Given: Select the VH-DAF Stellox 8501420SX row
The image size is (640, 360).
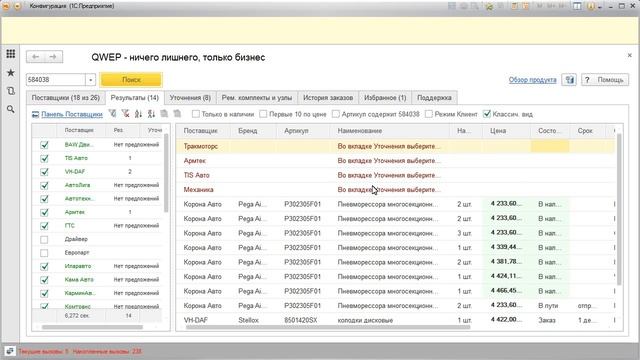Looking at the screenshot, I should point(395,320).
